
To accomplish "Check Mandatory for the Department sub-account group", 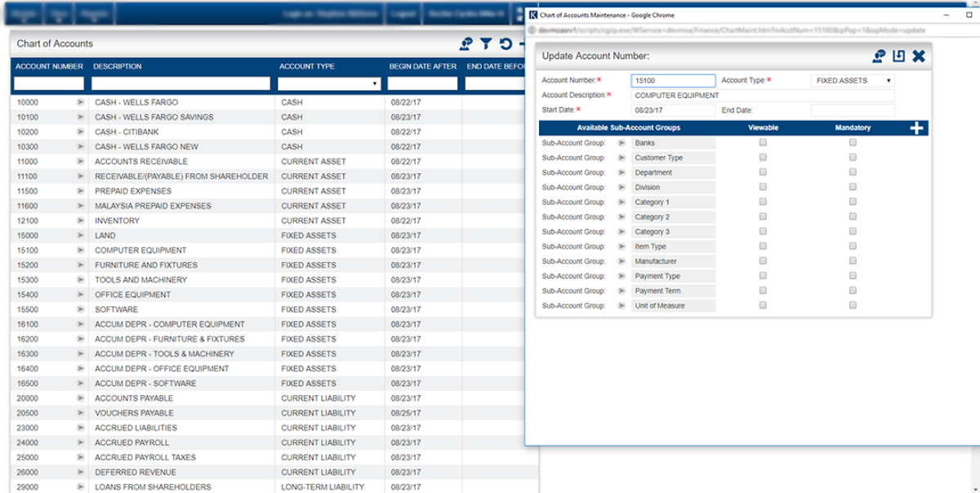I will (853, 172).
